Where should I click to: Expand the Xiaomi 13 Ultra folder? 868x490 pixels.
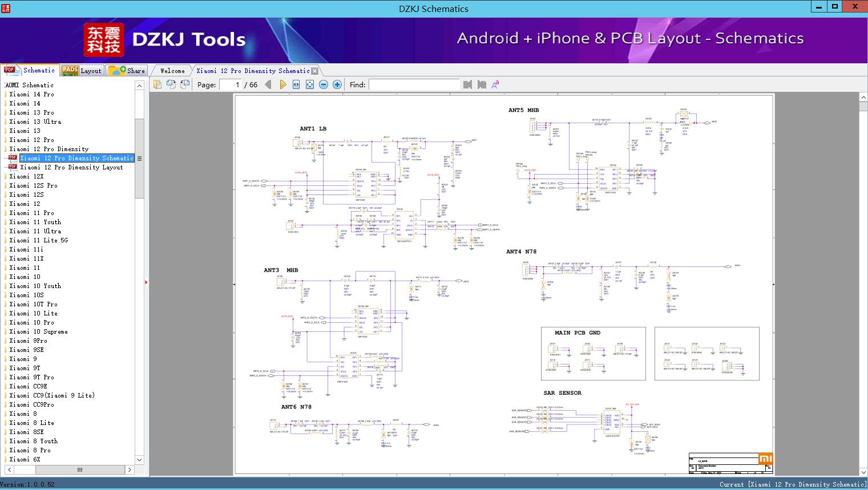pyautogui.click(x=35, y=122)
